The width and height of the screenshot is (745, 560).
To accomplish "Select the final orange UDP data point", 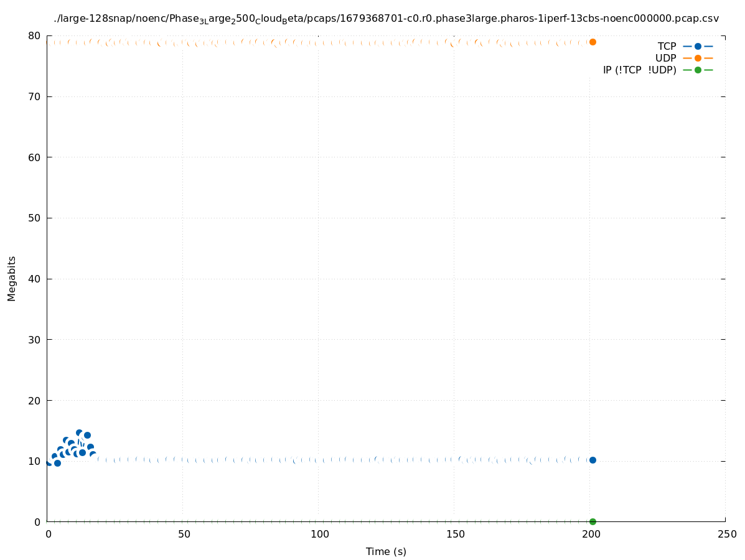I will [x=593, y=42].
